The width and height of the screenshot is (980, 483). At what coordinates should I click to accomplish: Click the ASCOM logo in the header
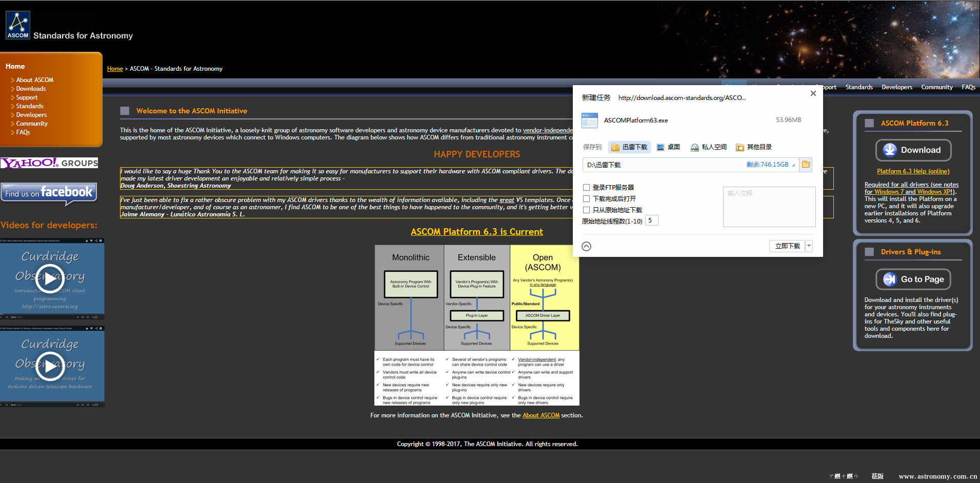pos(18,25)
